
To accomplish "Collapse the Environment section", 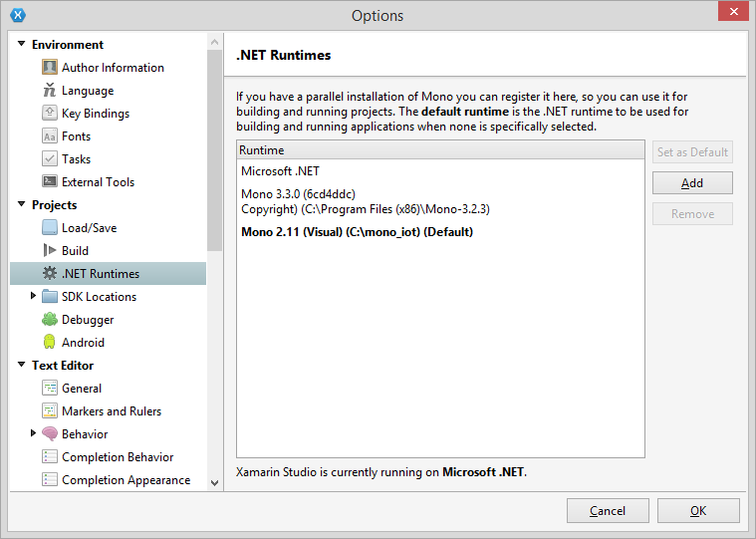I will pos(21,44).
